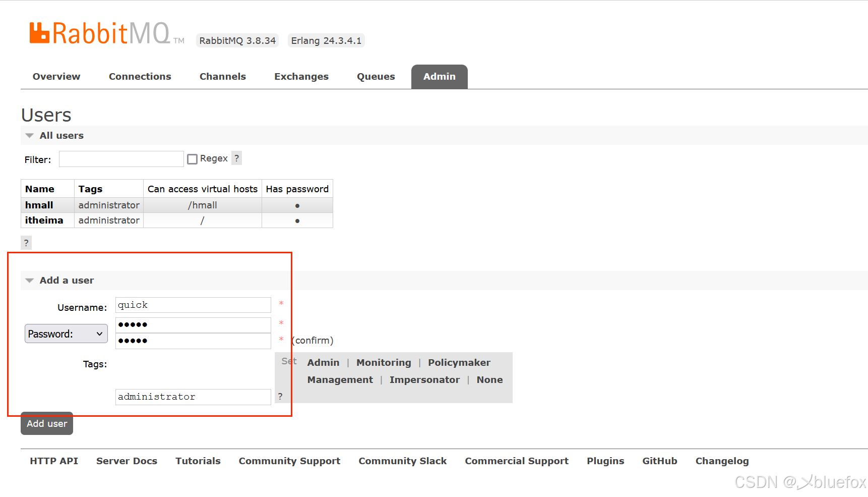Sort users by Name column header
The height and width of the screenshot is (497, 868).
click(x=40, y=189)
